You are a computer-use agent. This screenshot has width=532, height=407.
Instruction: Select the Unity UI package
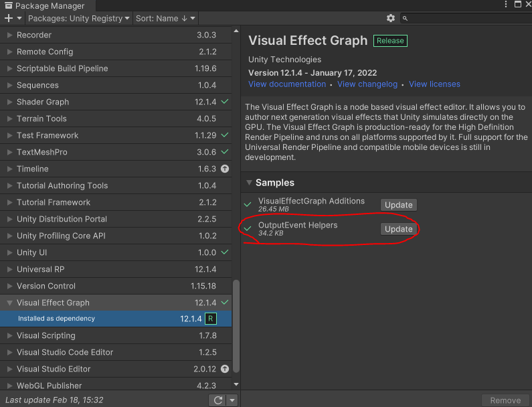(x=116, y=252)
